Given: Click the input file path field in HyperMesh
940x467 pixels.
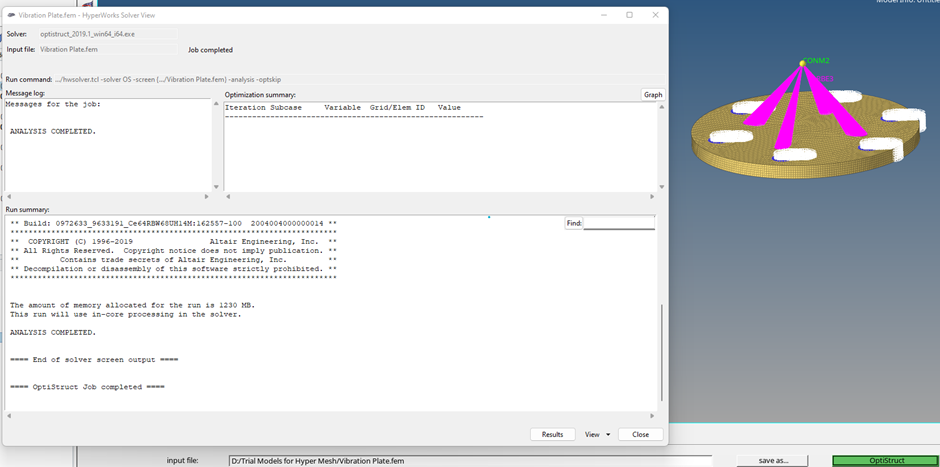Looking at the screenshot, I should tap(471, 461).
